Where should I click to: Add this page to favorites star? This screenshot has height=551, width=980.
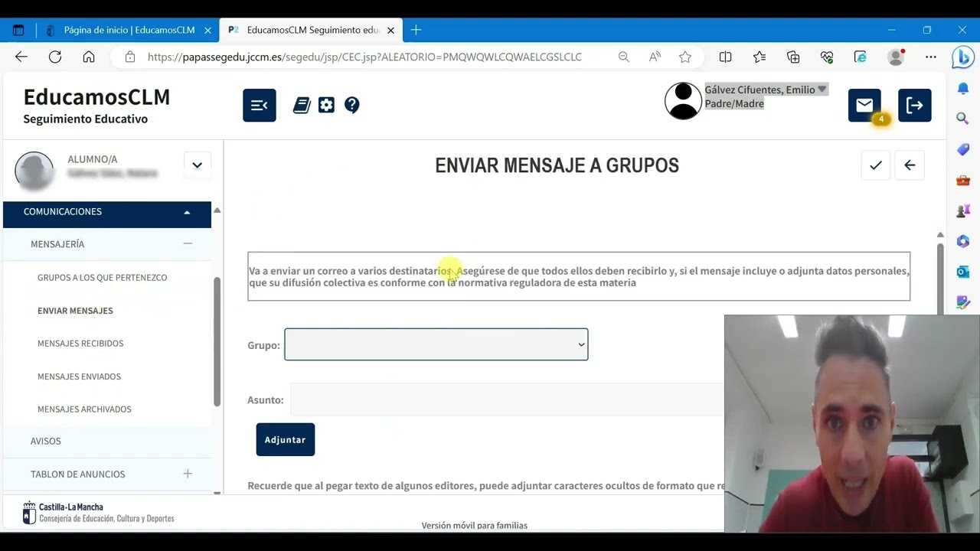pos(685,57)
